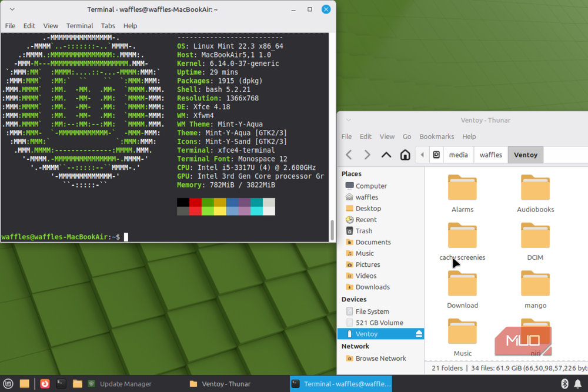Open file manager from taskbar launcher

pos(77,384)
